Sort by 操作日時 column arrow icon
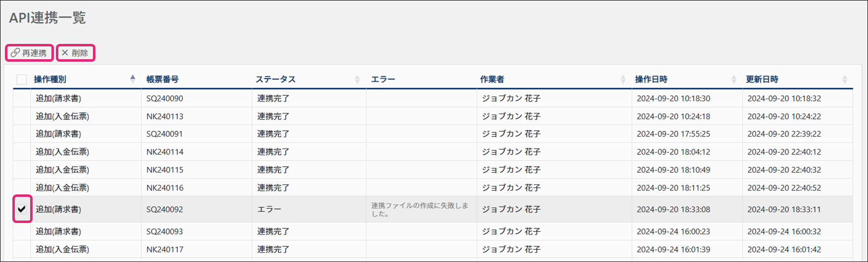 734,79
